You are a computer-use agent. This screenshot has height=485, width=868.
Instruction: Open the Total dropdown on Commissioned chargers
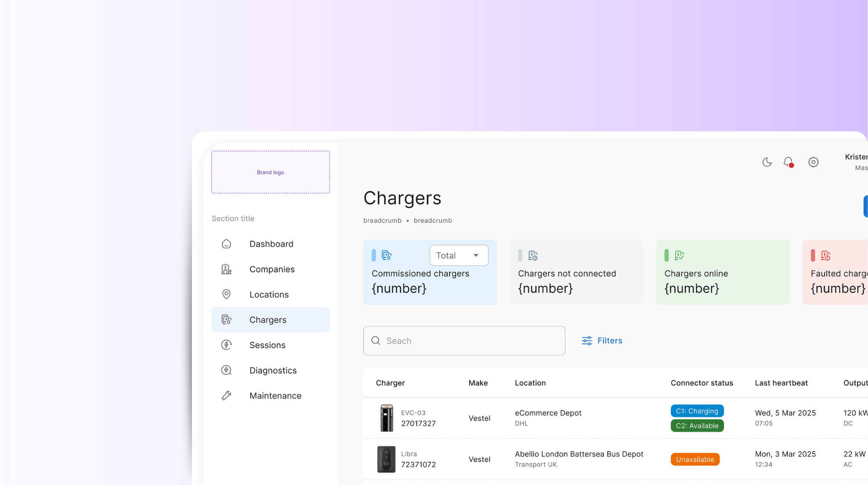[458, 256]
